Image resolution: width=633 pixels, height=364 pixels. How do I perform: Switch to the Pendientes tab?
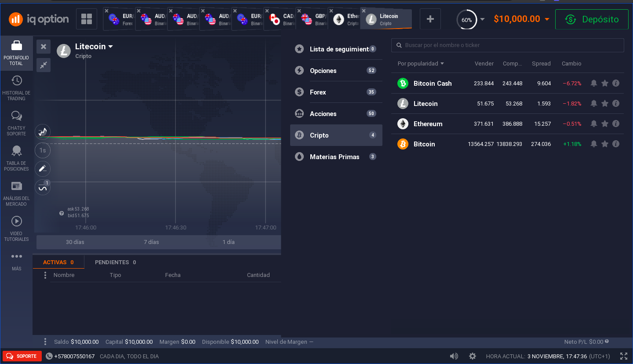pyautogui.click(x=115, y=262)
